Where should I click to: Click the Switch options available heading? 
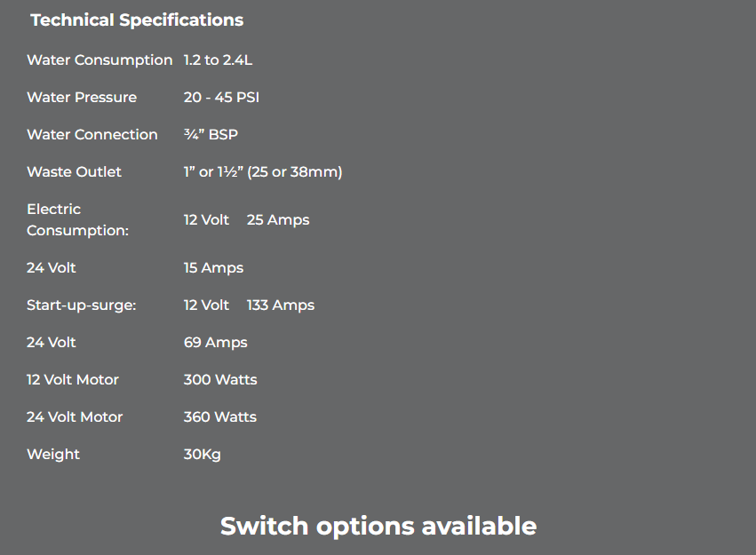(378, 526)
